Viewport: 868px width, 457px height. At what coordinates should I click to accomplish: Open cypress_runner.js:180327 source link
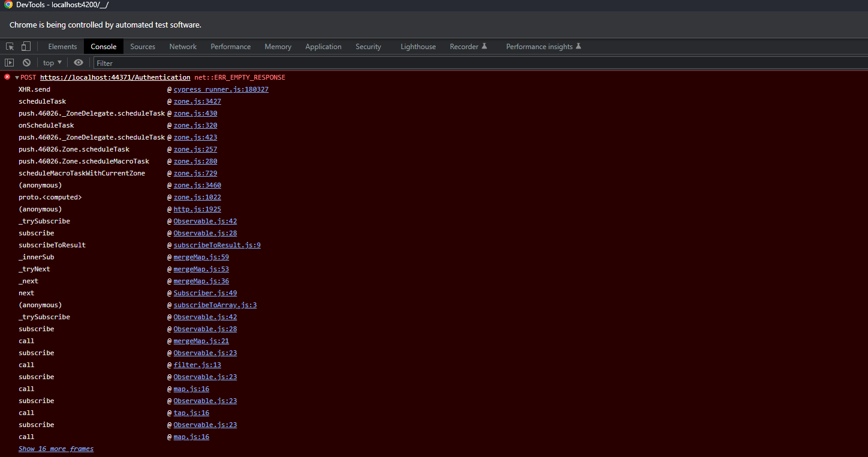(x=221, y=89)
